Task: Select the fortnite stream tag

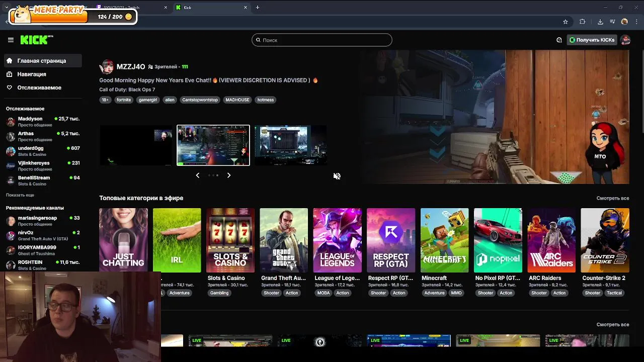Action: [124, 100]
